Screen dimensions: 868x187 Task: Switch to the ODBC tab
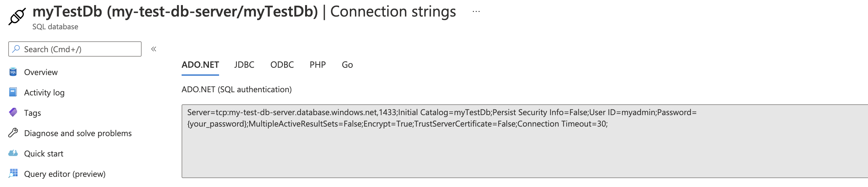point(282,65)
